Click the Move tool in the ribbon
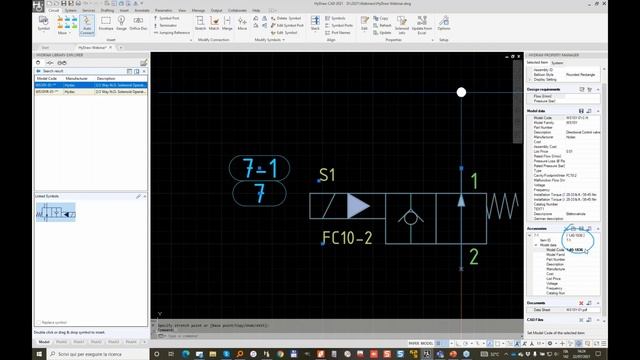 point(242,23)
